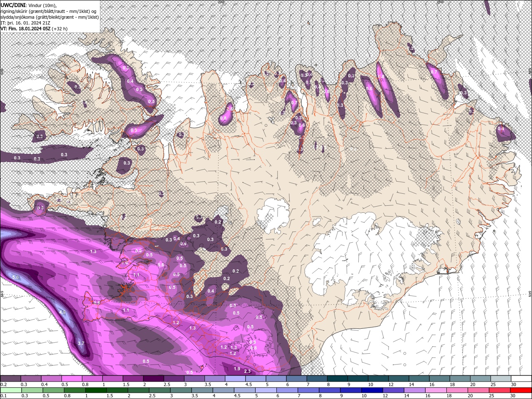Click the 'VT: Fim. 18.01.2024 05Z' valid time
532x399 pixels.
click(25, 29)
